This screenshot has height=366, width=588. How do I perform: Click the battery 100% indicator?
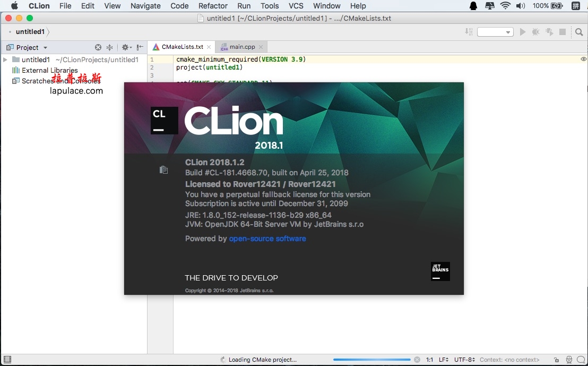pos(548,6)
